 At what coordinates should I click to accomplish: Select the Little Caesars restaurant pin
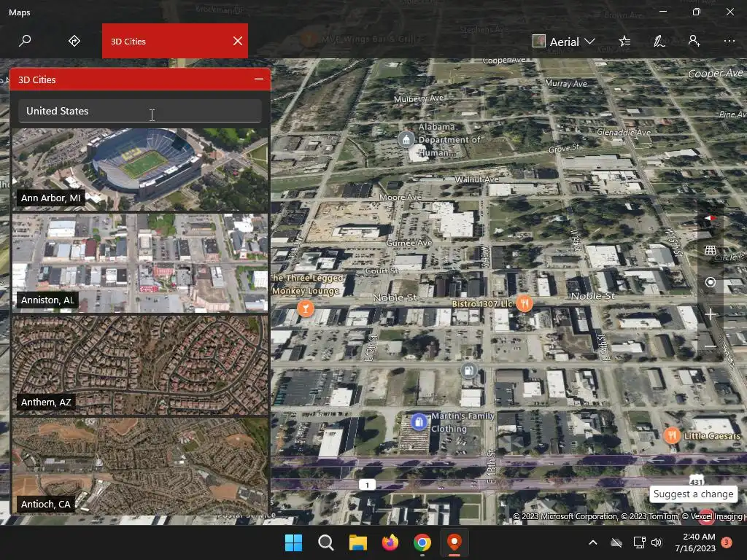coord(672,435)
